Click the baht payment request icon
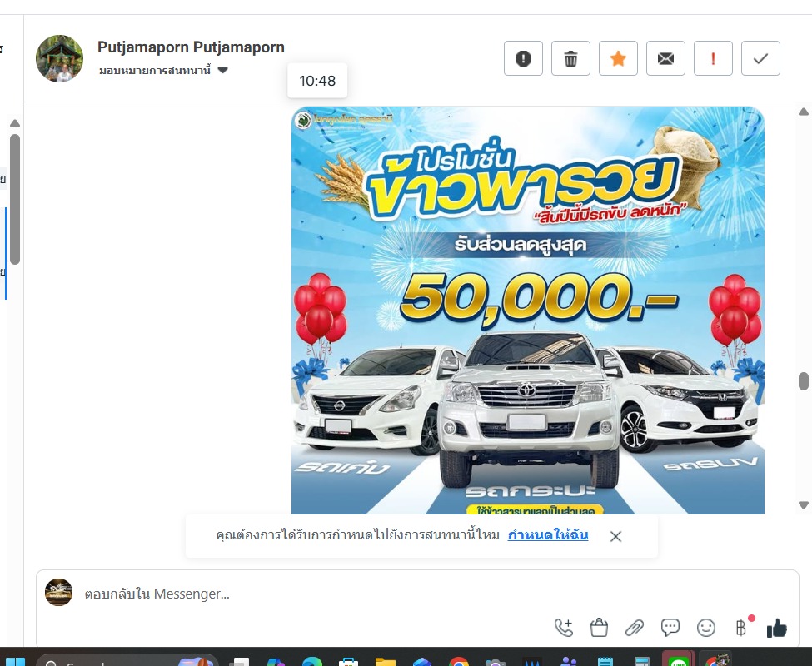The width and height of the screenshot is (812, 666). 741,628
